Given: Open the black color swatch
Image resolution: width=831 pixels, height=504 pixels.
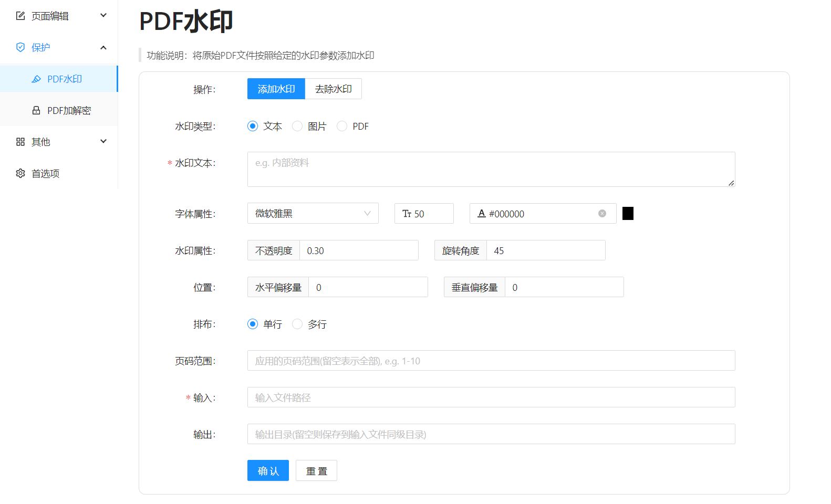Looking at the screenshot, I should click(628, 213).
